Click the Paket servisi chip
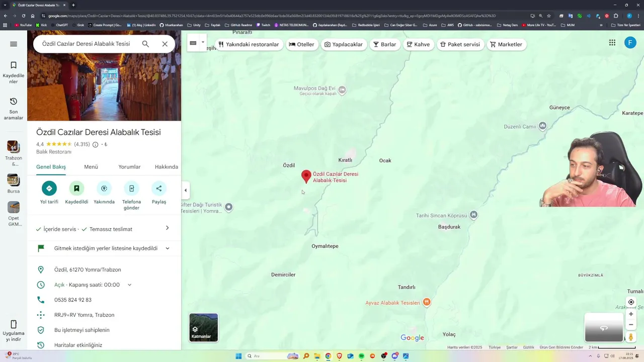The image size is (644, 362). 460,44
